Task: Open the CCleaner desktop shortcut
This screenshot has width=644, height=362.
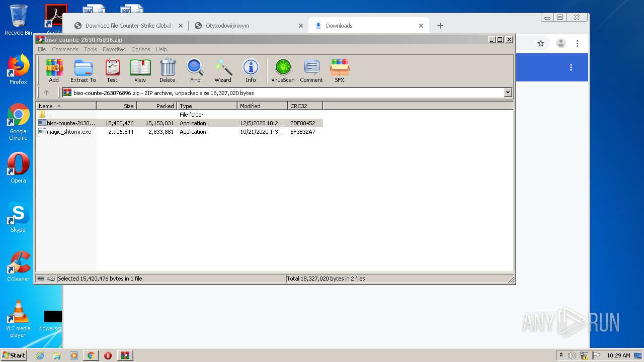Action: (18, 266)
